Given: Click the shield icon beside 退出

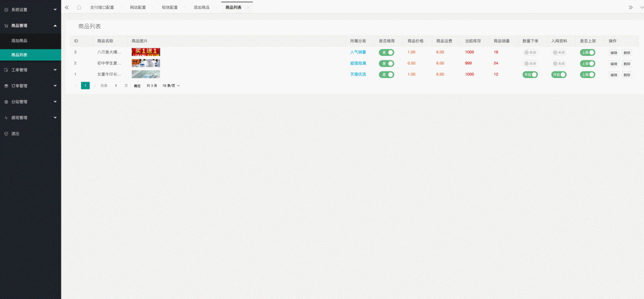Looking at the screenshot, I should tap(6, 134).
